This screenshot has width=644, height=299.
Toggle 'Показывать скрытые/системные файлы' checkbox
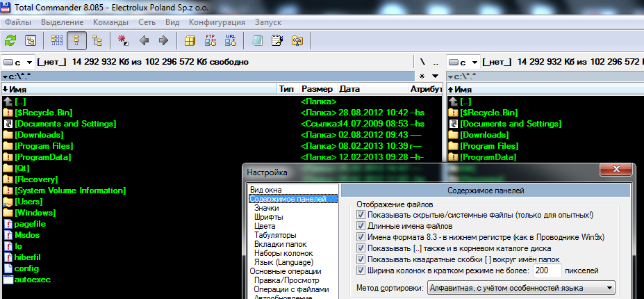coord(361,215)
